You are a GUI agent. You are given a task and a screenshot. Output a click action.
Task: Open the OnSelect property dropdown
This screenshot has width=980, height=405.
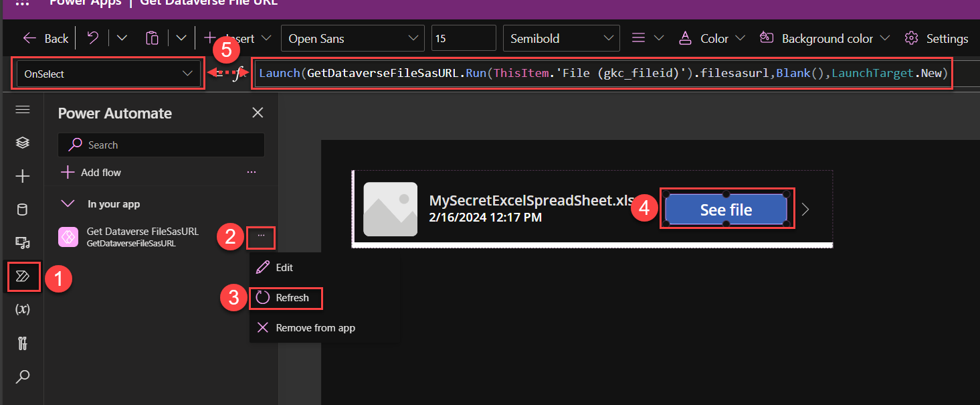click(107, 74)
